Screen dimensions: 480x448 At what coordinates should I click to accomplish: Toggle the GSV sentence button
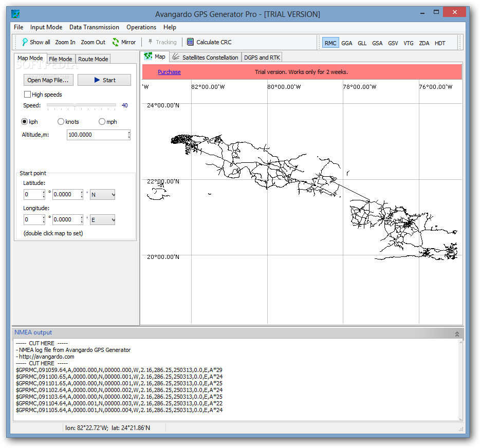click(x=393, y=43)
